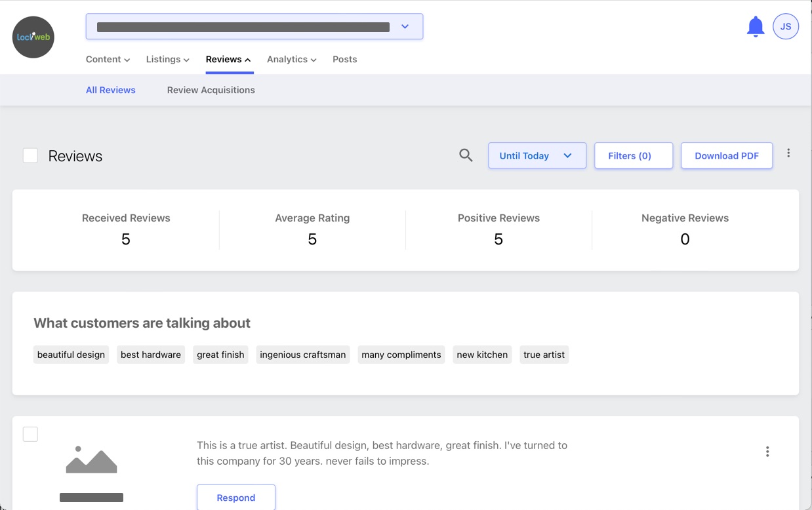Click the search magnifier icon
The width and height of the screenshot is (812, 510).
[466, 155]
